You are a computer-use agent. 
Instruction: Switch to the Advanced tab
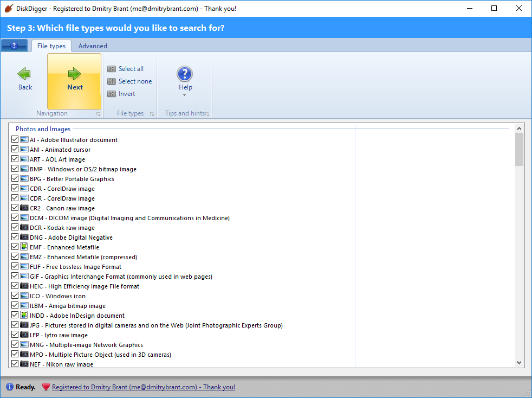point(93,46)
